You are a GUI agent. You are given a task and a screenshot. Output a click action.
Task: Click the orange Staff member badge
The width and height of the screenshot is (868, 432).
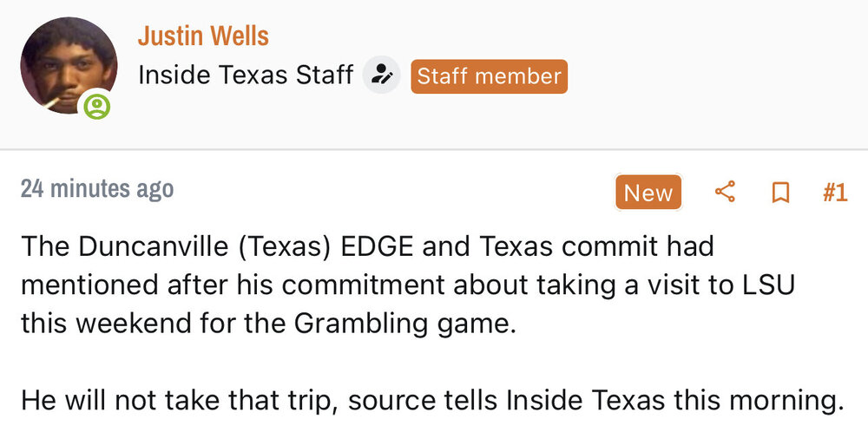pos(489,76)
